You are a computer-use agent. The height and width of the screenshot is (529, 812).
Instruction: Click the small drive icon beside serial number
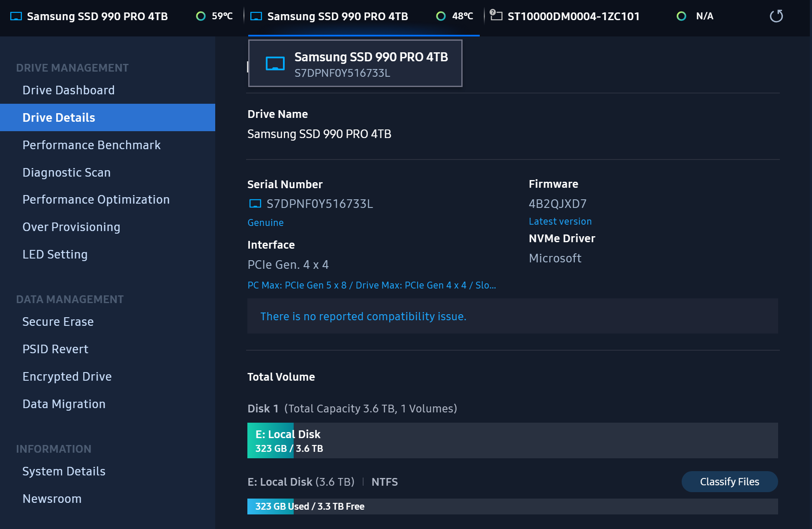255,204
